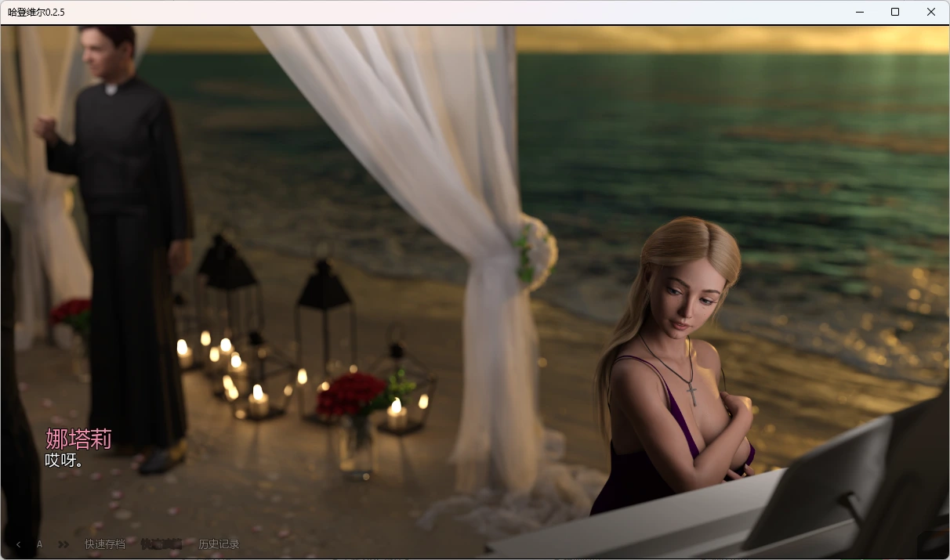Click the dialogue line 哎呀。

click(x=64, y=461)
